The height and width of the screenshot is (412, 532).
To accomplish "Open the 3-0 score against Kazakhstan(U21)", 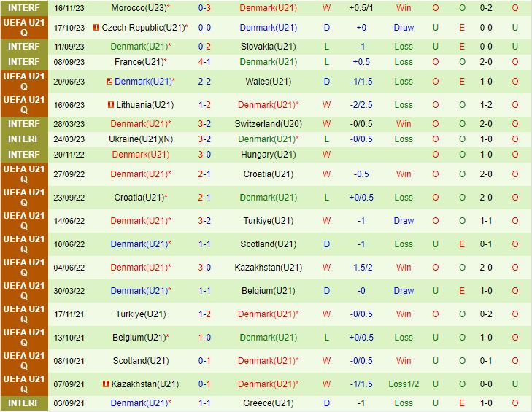I will point(204,268).
